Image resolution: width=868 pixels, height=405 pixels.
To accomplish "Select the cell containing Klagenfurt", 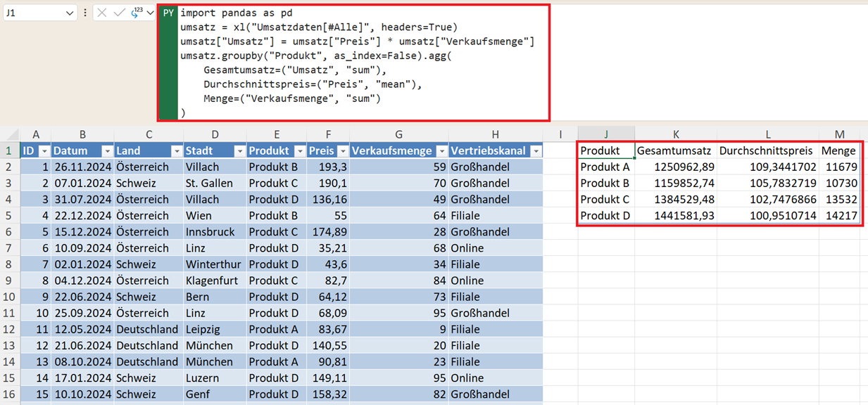I will pos(214,281).
